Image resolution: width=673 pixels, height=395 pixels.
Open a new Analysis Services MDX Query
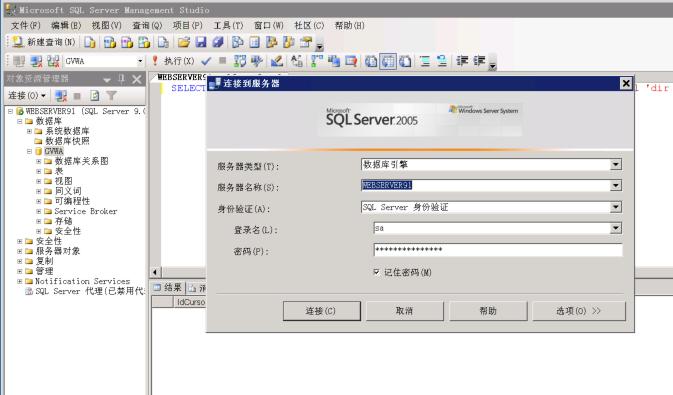[109, 42]
